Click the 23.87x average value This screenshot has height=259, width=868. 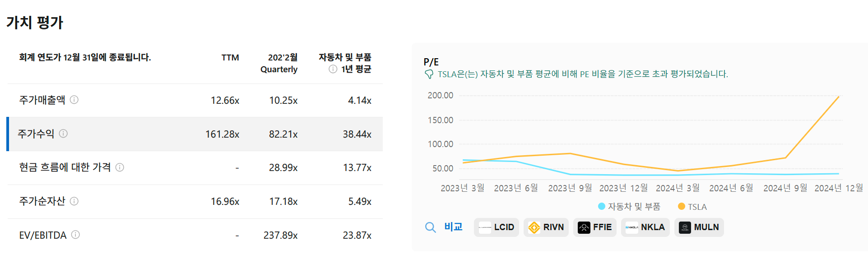click(357, 236)
